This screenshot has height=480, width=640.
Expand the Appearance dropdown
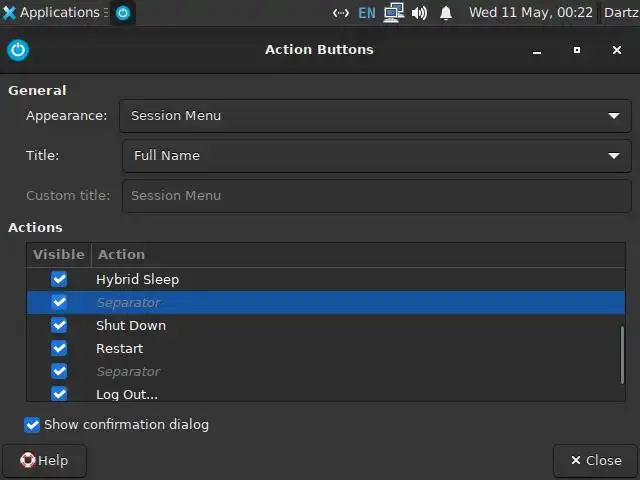pyautogui.click(x=375, y=116)
